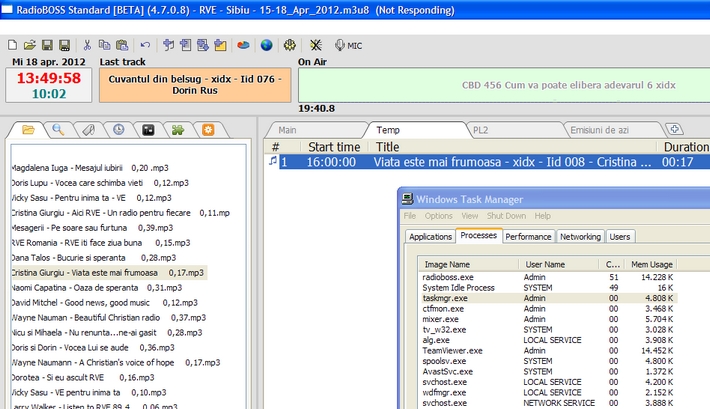Open Options menu in Task Manager
710x409 pixels.
coord(438,216)
